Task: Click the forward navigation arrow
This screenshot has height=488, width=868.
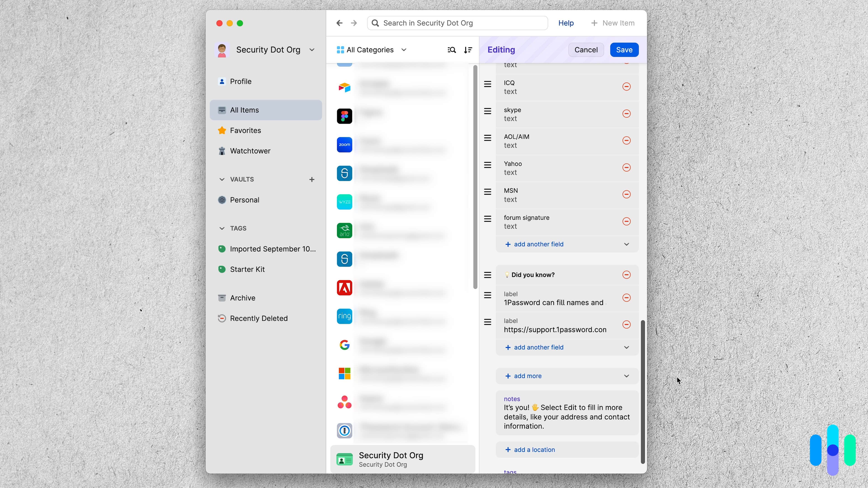Action: 354,23
